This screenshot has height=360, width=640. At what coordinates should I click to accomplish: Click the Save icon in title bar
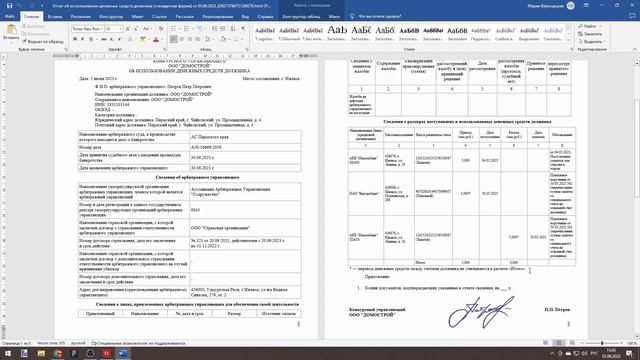point(9,6)
